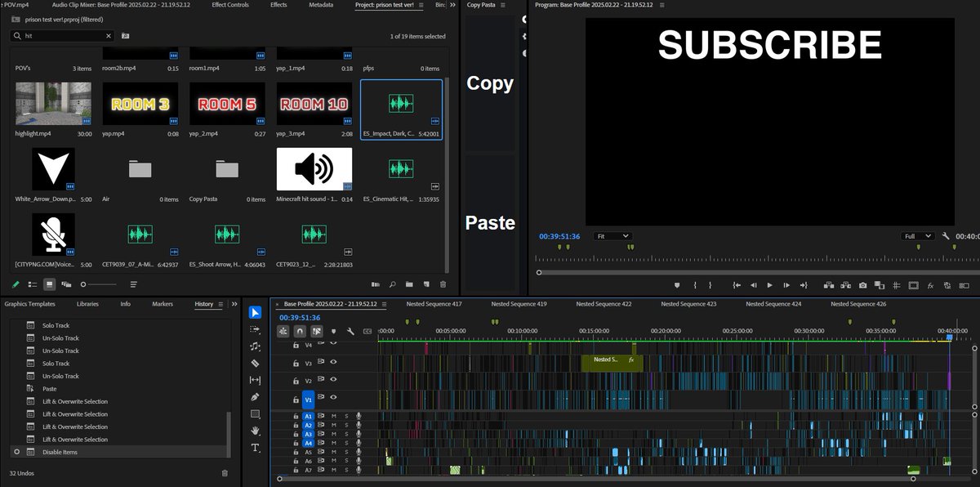Image resolution: width=980 pixels, height=487 pixels.
Task: Click Export Frame camera icon
Action: 863,285
